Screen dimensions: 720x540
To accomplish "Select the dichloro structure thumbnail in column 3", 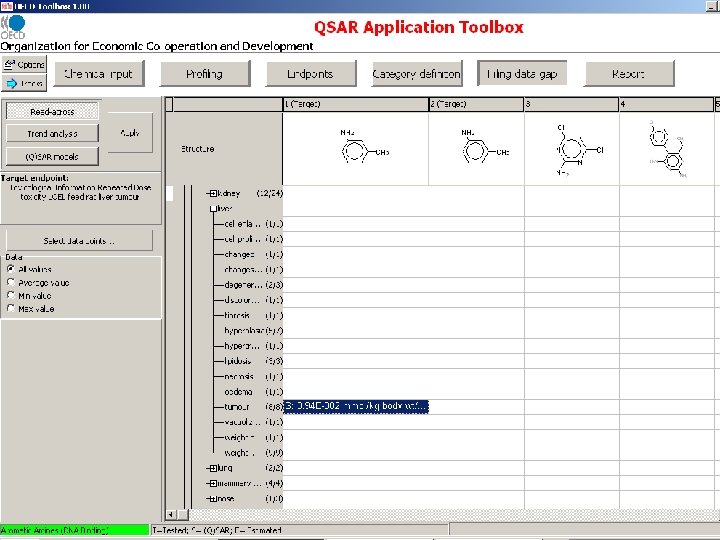I will [x=579, y=150].
